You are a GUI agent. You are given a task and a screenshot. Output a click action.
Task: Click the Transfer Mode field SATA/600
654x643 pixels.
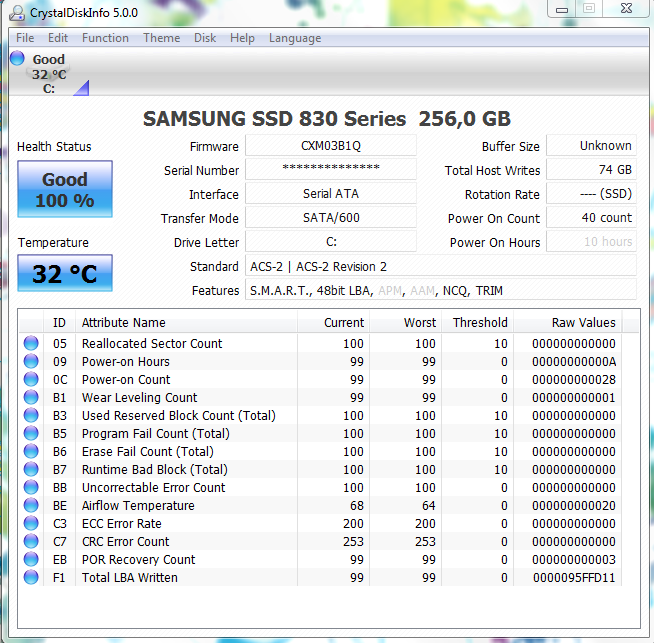click(x=331, y=217)
